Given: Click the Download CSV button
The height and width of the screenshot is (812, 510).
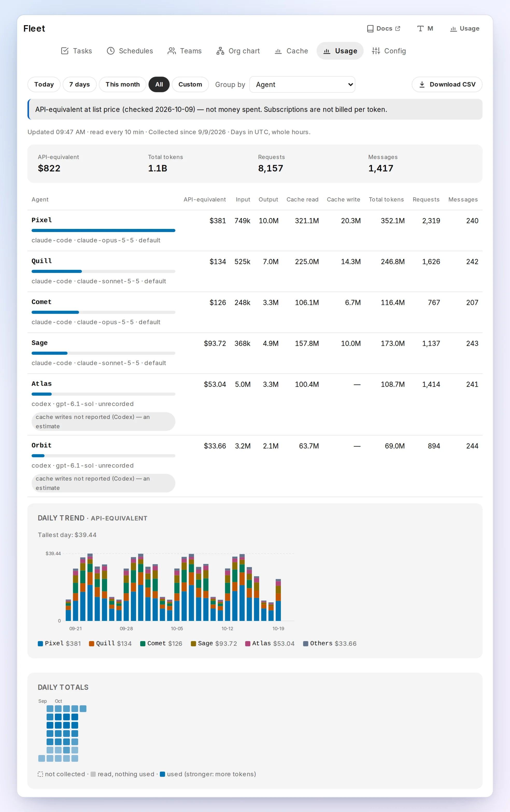Looking at the screenshot, I should 447,84.
